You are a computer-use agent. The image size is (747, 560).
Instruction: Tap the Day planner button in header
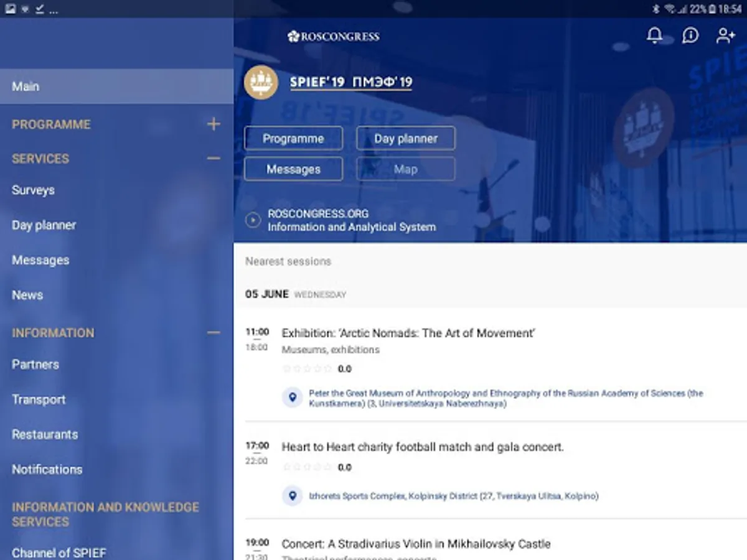[x=405, y=139]
